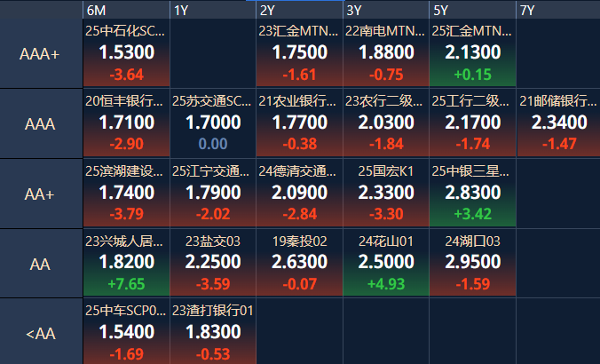Click the AA+ rating row header
This screenshot has width=600, height=364.
click(x=40, y=193)
